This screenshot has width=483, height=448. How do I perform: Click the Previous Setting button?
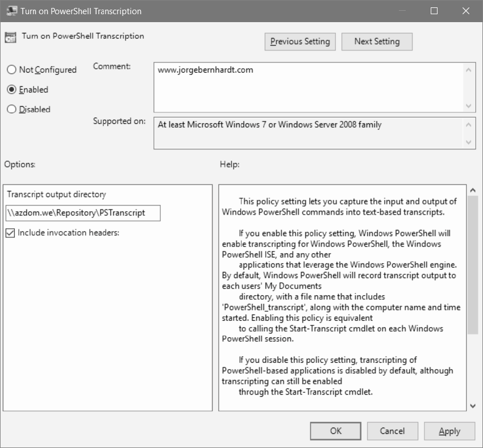[299, 41]
